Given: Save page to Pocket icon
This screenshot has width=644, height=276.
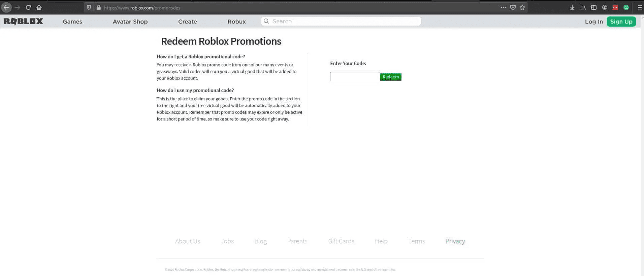Looking at the screenshot, I should click(x=513, y=7).
